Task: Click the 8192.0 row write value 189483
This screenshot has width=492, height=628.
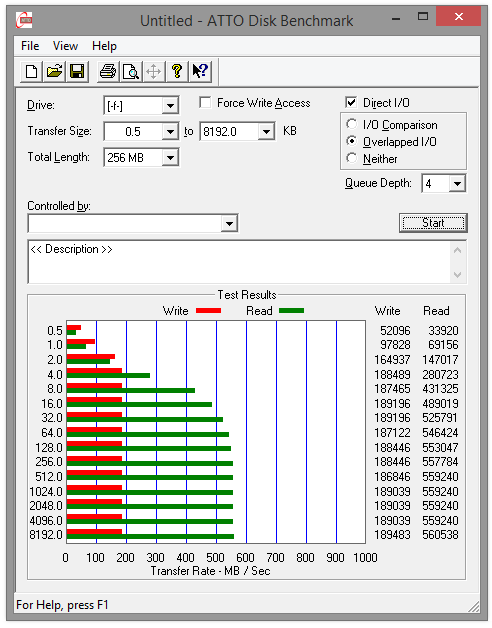Action: click(x=392, y=535)
